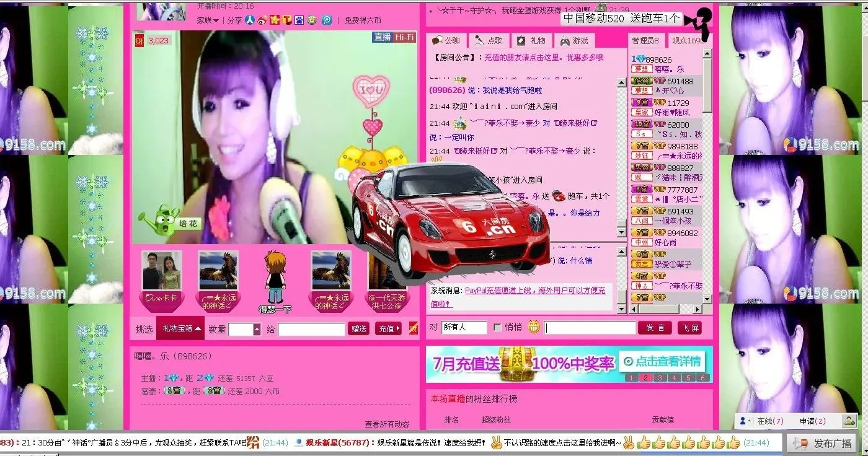
Task: Click the crown badge beside the 菲乐不娶 message
Action: coord(459,123)
